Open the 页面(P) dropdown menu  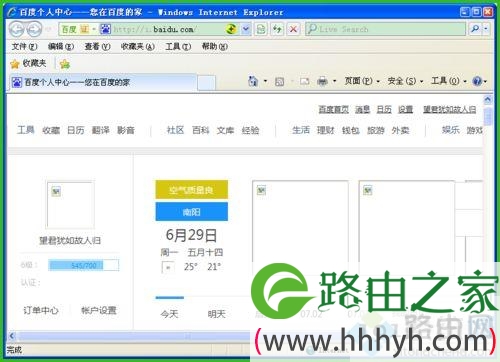click(362, 81)
